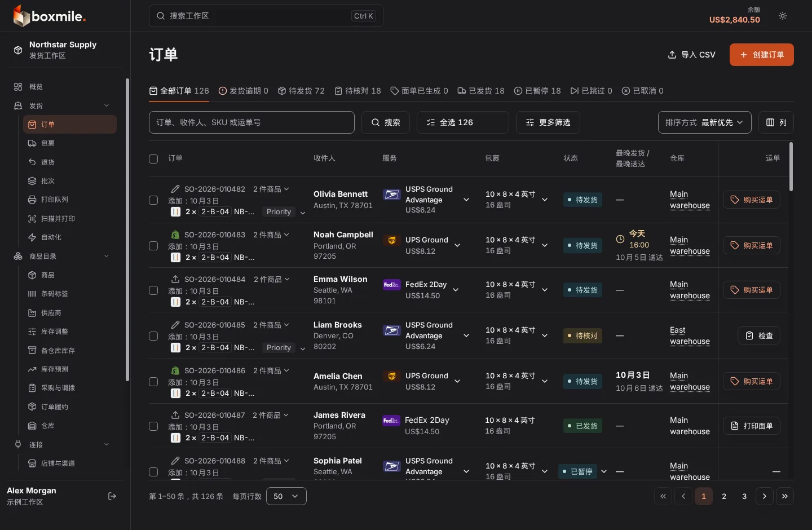
Task: Toggle the select-all checkbox in the table header
Action: pyautogui.click(x=153, y=159)
